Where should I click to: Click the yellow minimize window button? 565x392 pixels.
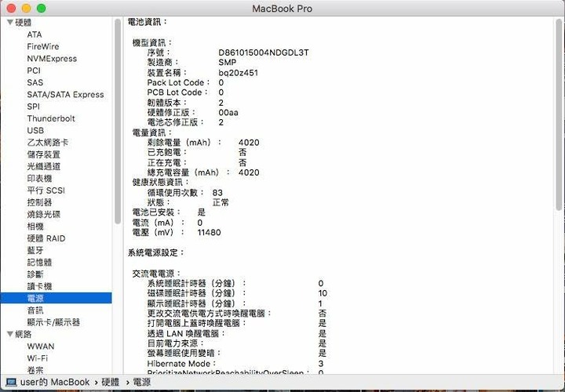tap(27, 8)
